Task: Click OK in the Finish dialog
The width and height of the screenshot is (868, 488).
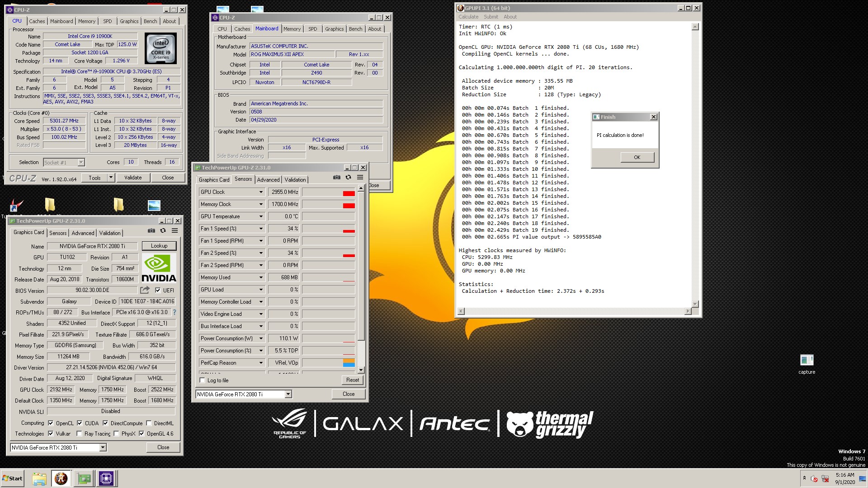Action: coord(637,157)
